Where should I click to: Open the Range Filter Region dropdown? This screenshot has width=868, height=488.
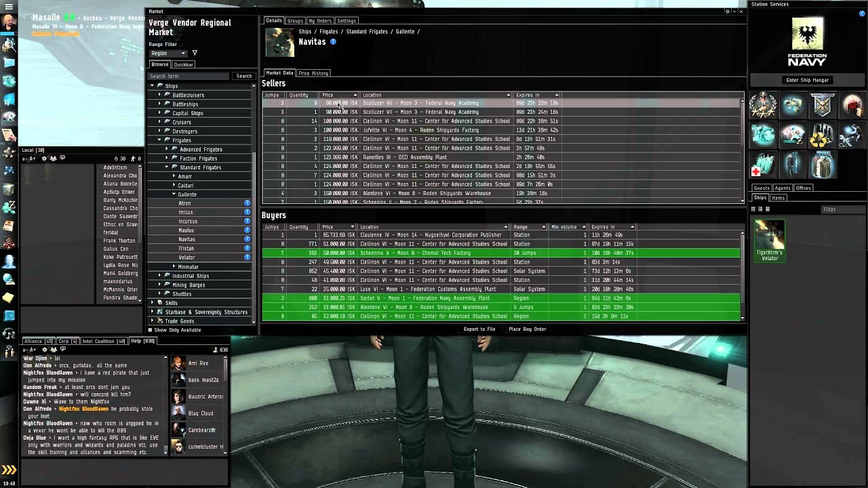point(167,53)
